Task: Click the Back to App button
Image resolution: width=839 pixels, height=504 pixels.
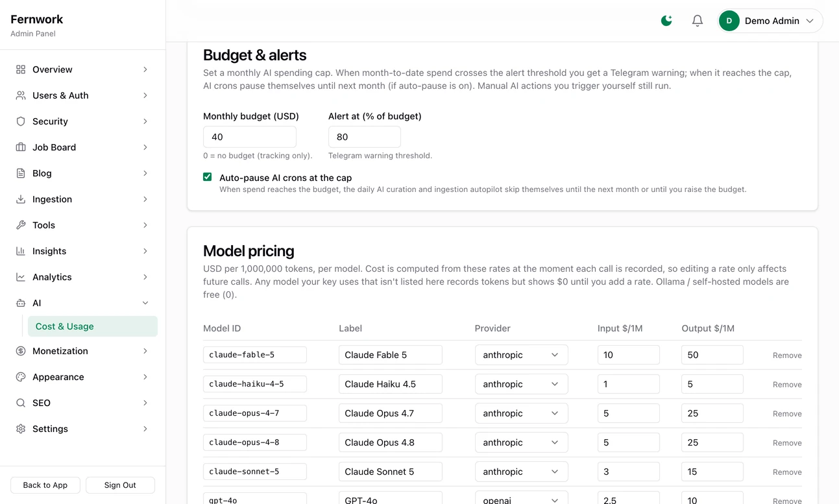Action: [45, 485]
